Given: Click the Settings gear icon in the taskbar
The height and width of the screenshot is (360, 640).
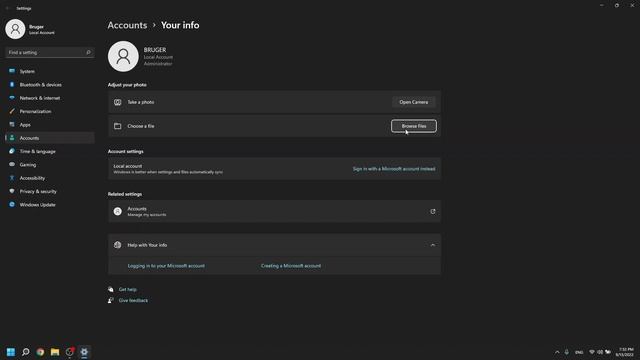Looking at the screenshot, I should point(84,352).
